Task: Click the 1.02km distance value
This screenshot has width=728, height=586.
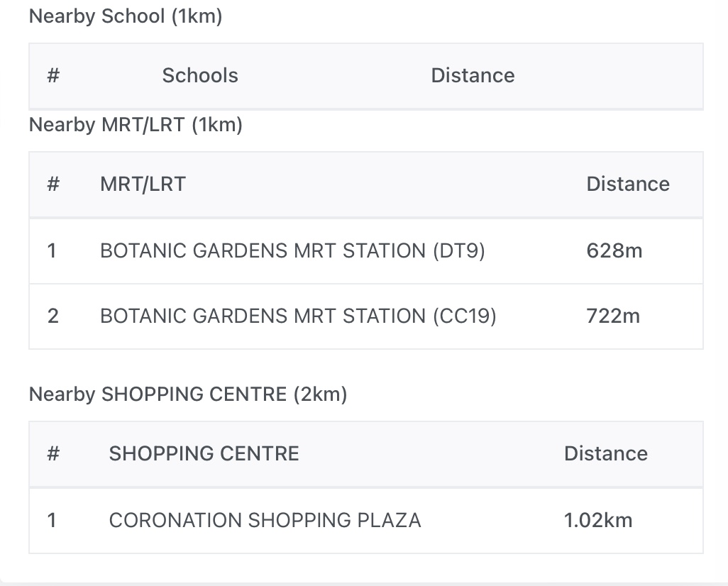Action: pyautogui.click(x=597, y=520)
